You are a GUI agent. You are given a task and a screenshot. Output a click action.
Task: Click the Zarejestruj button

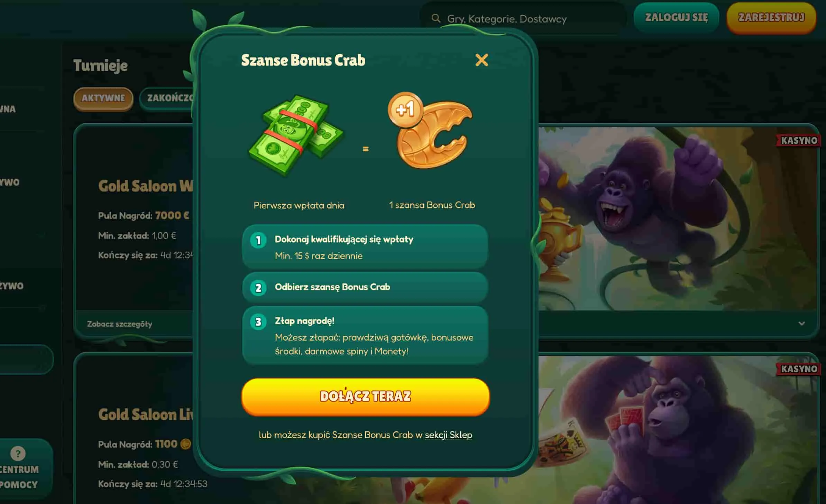pyautogui.click(x=771, y=17)
